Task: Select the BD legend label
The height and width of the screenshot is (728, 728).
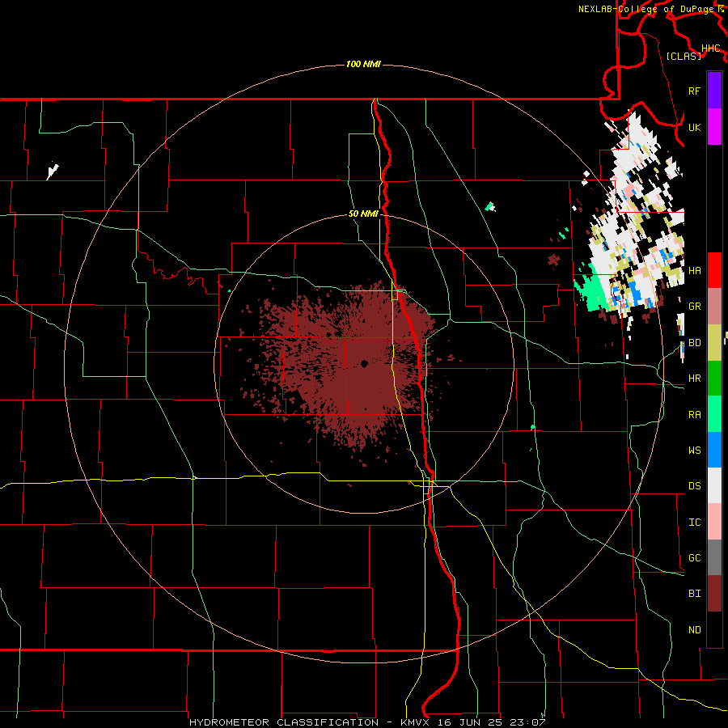Action: 694,343
